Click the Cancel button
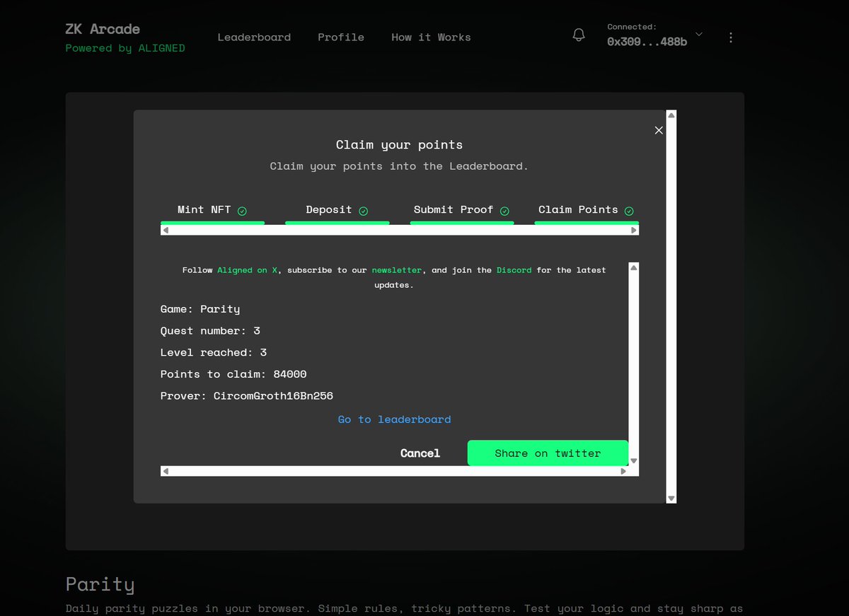This screenshot has width=849, height=616. [420, 453]
